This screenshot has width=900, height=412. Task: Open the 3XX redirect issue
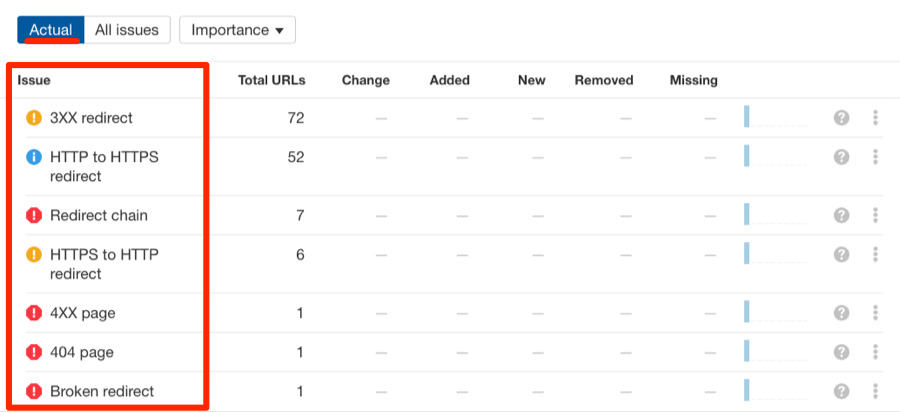point(91,118)
